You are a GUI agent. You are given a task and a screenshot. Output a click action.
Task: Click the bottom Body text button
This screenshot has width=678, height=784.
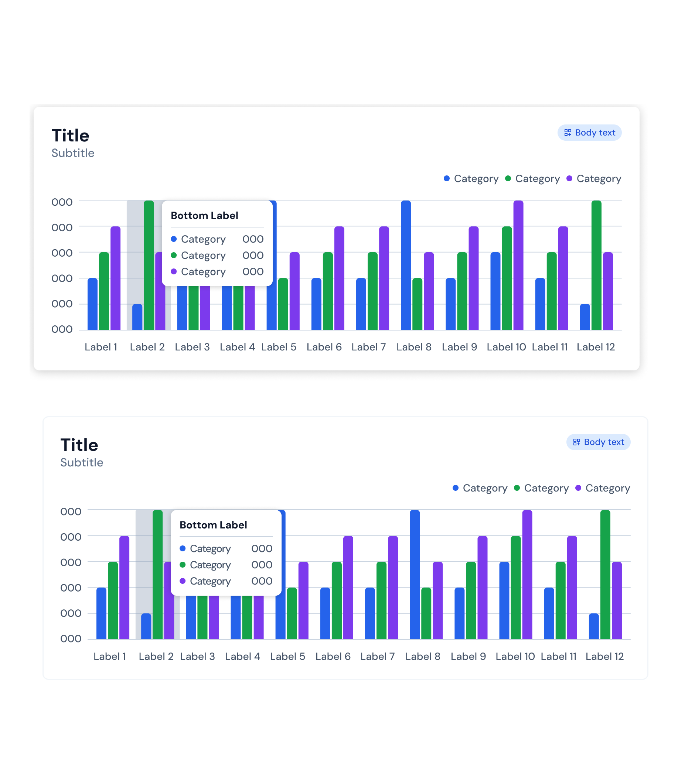click(598, 442)
